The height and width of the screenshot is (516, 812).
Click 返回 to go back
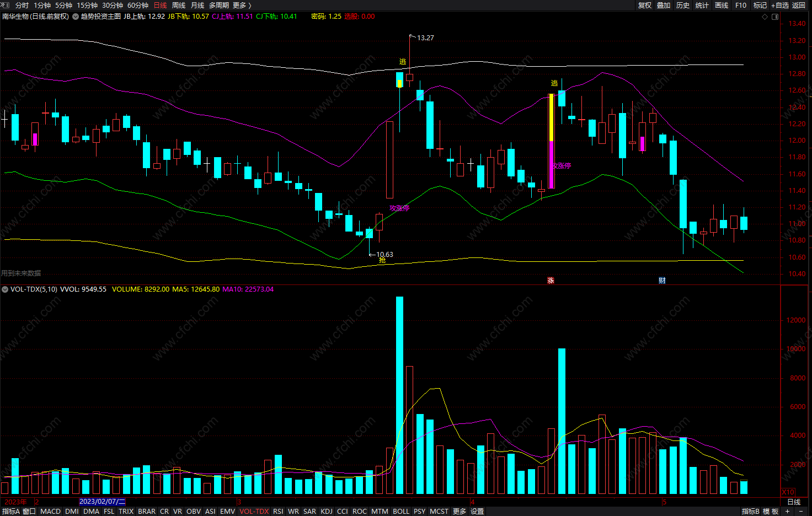(x=799, y=5)
